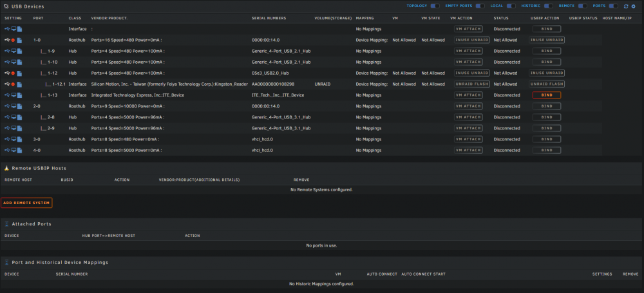Toggle the Empty Ports switch
Screen dimensions: 644x293
click(x=480, y=6)
